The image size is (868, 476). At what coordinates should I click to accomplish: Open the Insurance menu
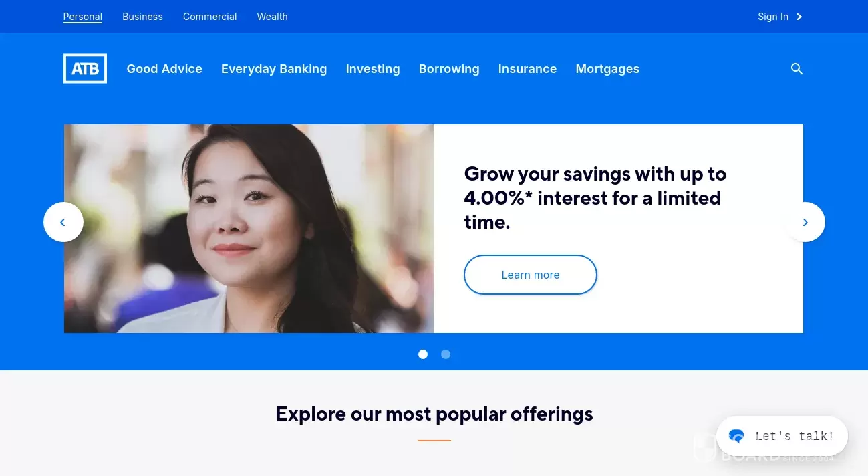tap(527, 69)
